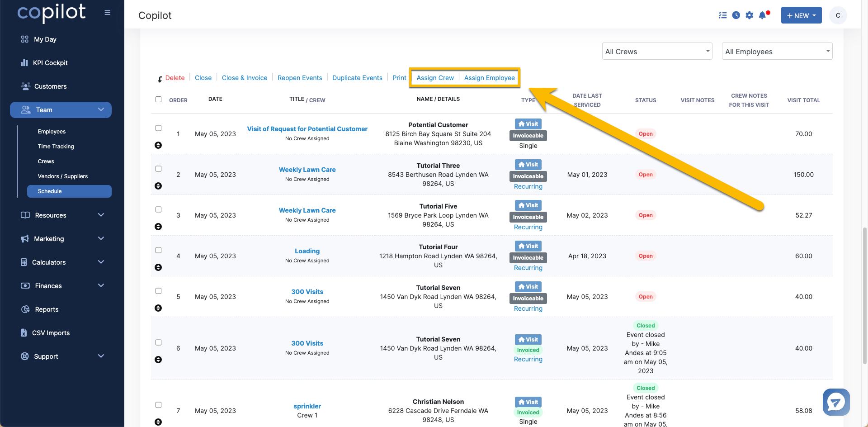This screenshot has height=427, width=868.
Task: Open the clock time tracking icon
Action: click(x=736, y=15)
